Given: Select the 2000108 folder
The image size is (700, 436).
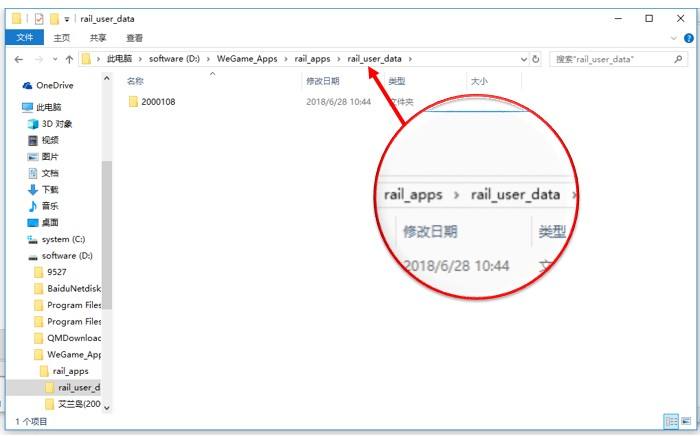Looking at the screenshot, I should click(158, 102).
